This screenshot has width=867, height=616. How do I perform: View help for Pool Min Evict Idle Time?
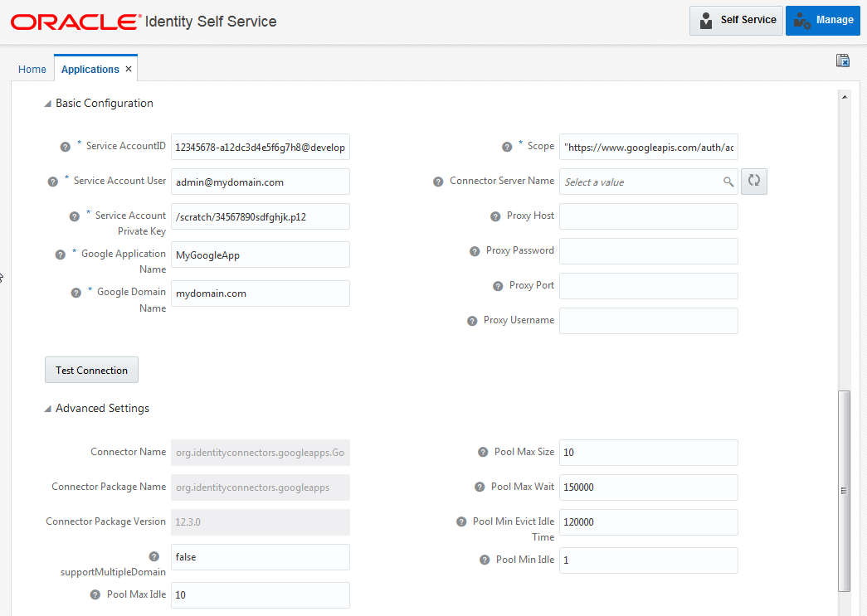pyautogui.click(x=461, y=521)
